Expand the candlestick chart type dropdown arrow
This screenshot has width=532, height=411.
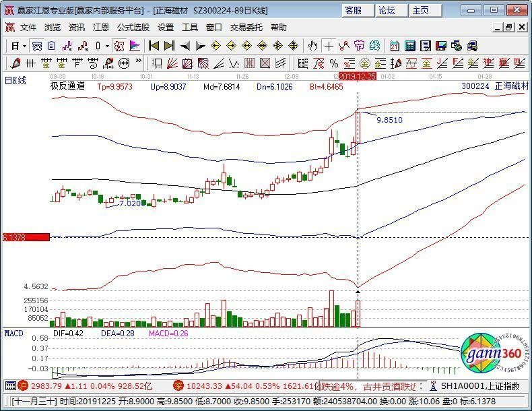pos(107,46)
